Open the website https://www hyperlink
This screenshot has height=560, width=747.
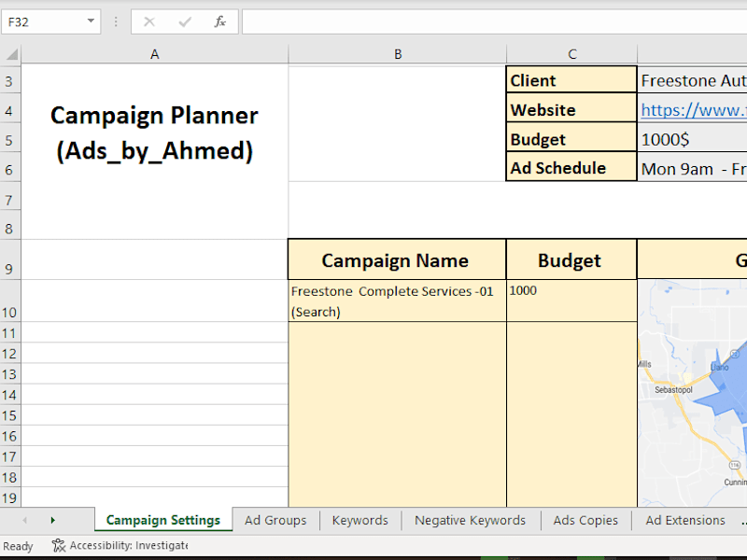[x=694, y=110]
